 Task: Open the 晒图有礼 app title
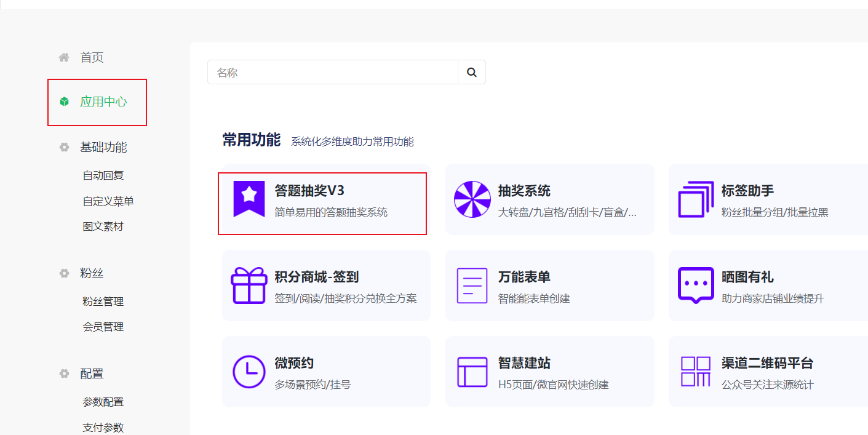coord(747,277)
